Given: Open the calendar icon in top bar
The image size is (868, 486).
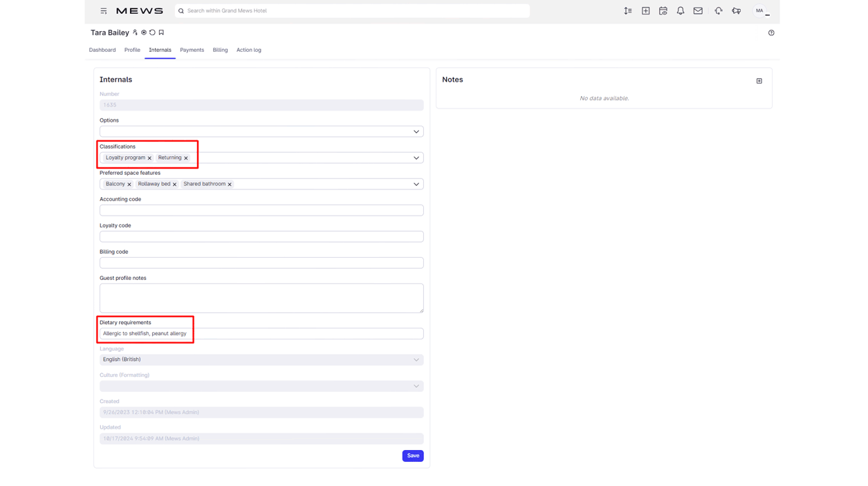Looking at the screenshot, I should (663, 11).
